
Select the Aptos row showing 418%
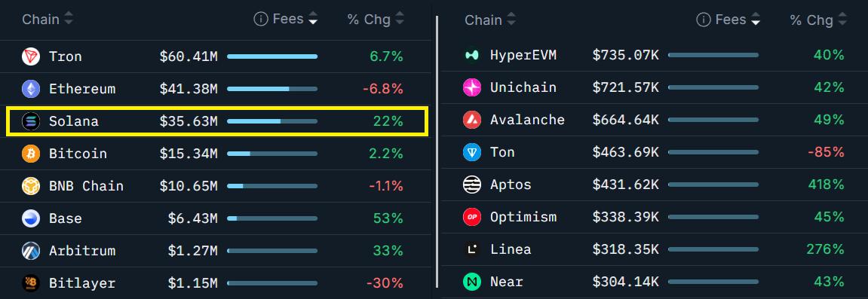click(655, 185)
